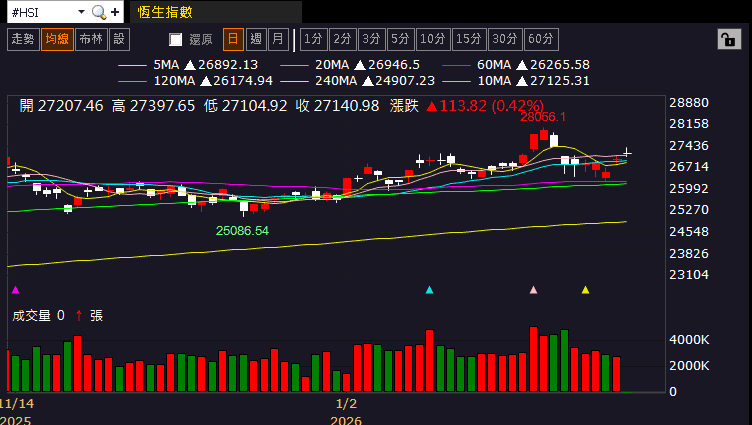Switch to weekly 週 period

[255, 39]
